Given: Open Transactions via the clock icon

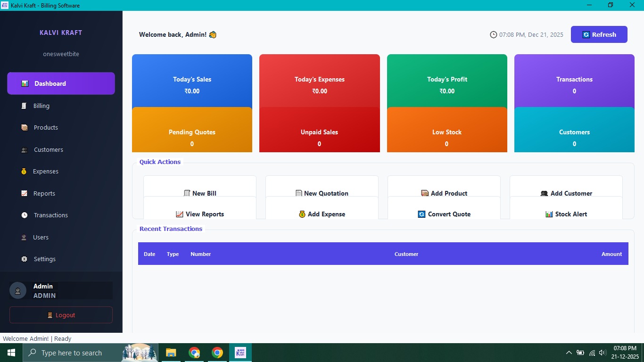Looking at the screenshot, I should click(x=24, y=215).
